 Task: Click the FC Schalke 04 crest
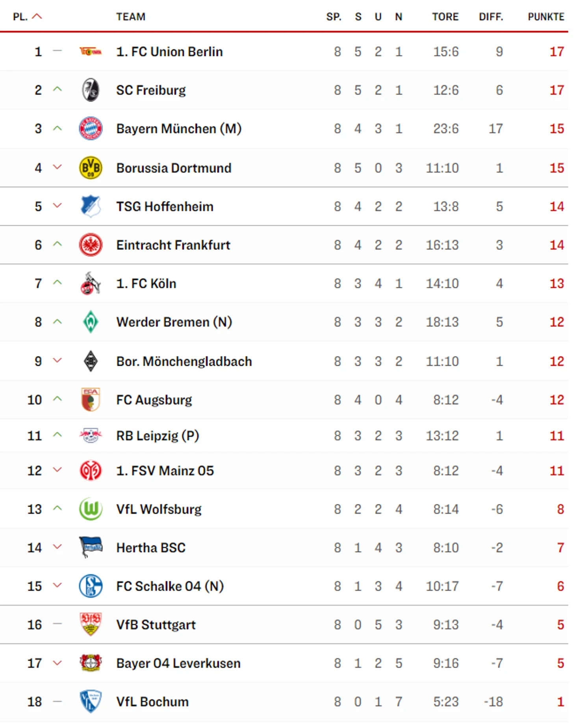pyautogui.click(x=91, y=586)
